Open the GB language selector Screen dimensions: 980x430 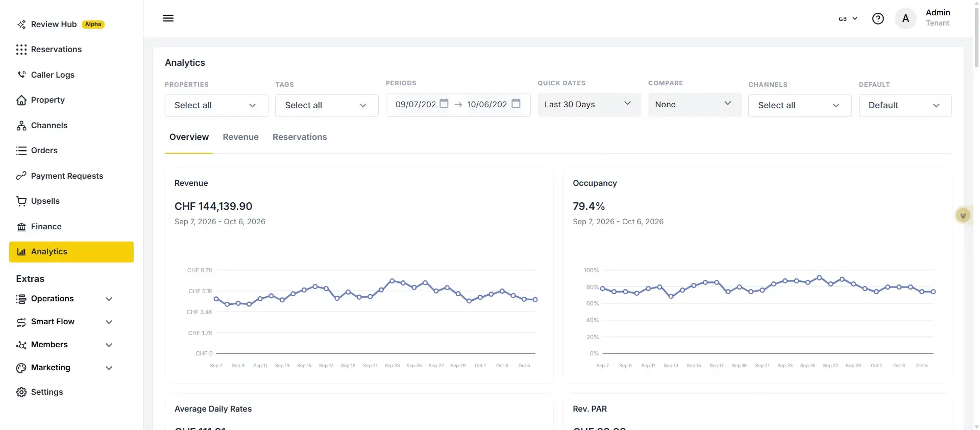pos(848,19)
